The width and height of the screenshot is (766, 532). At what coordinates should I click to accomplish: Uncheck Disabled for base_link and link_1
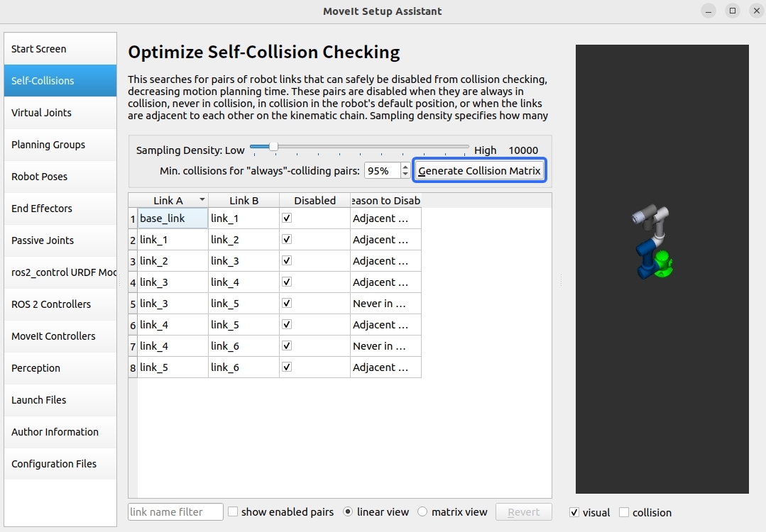click(288, 218)
